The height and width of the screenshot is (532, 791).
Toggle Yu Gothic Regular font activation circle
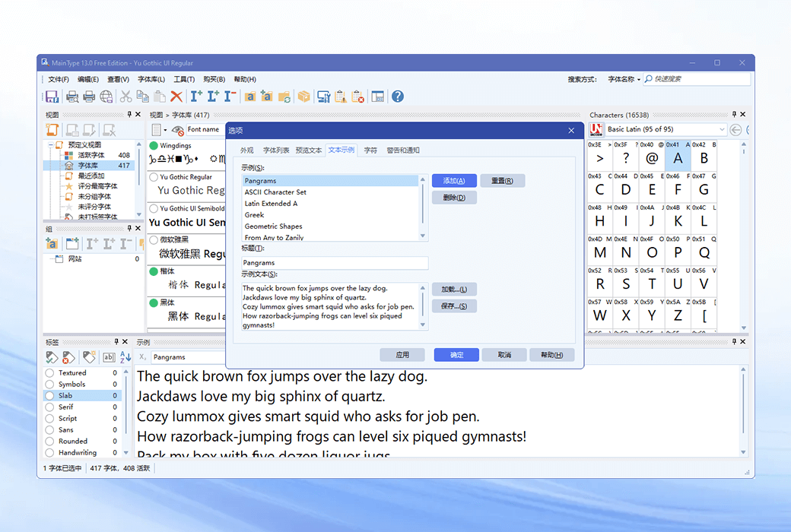tap(154, 177)
